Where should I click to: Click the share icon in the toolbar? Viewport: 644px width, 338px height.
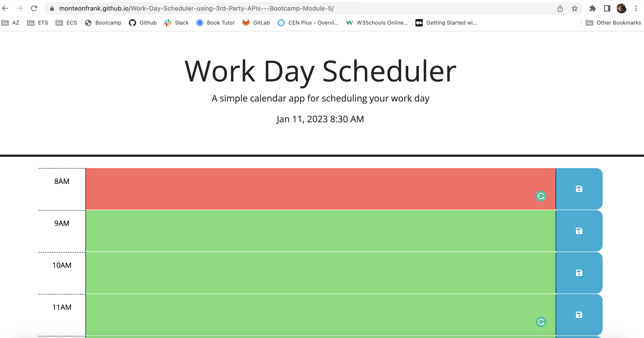click(x=559, y=8)
